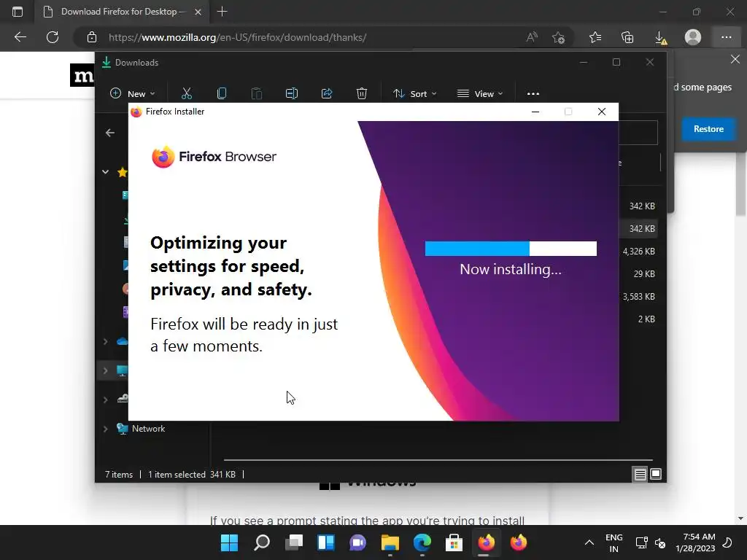
Task: Open Edge Downloads icon with warning
Action: click(x=660, y=38)
